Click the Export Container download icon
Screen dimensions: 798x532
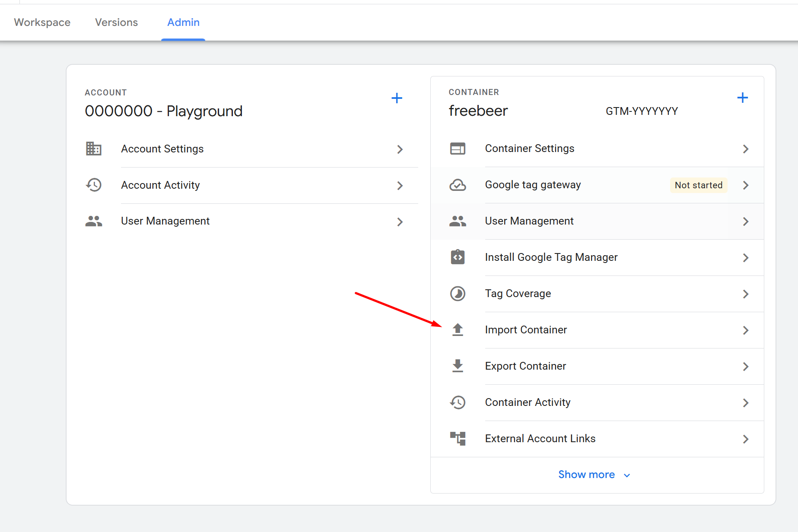coord(458,366)
